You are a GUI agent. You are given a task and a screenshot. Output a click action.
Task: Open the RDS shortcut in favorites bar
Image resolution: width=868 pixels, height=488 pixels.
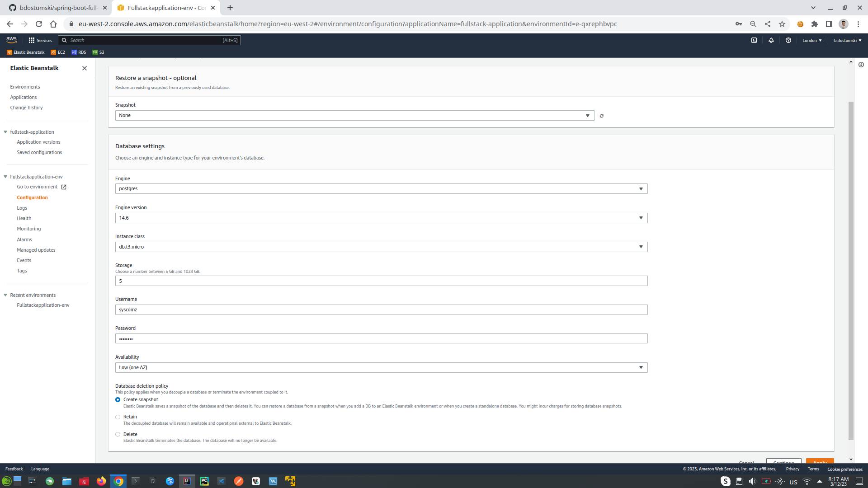(79, 52)
